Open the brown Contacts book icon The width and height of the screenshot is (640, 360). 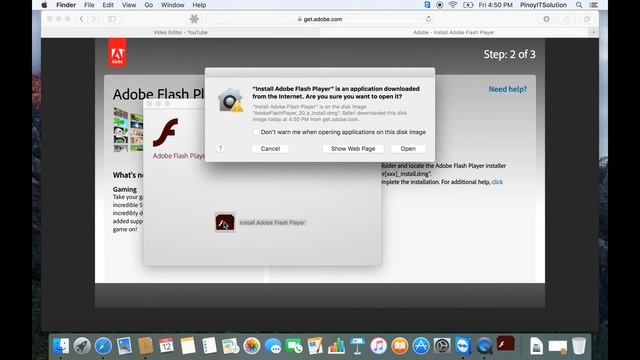[x=145, y=346]
